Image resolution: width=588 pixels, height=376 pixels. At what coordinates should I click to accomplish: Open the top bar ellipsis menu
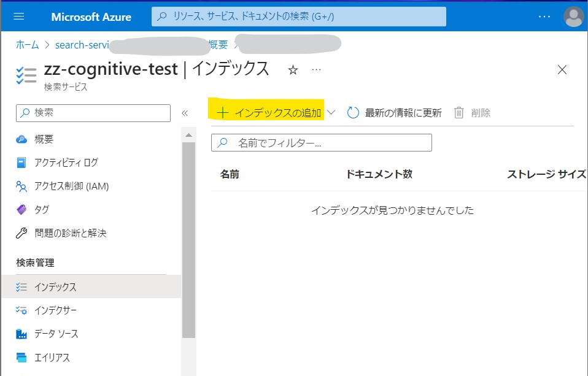pyautogui.click(x=544, y=17)
